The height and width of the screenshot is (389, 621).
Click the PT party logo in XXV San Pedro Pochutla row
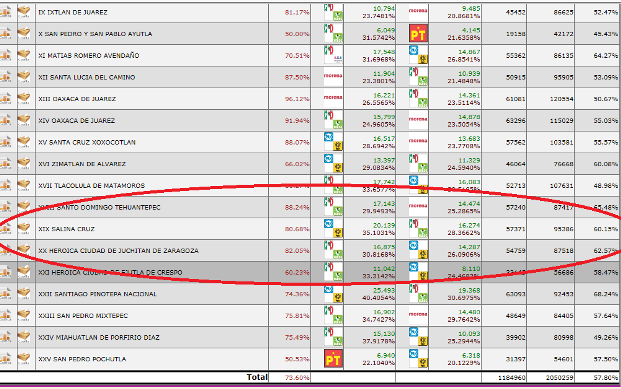333,358
